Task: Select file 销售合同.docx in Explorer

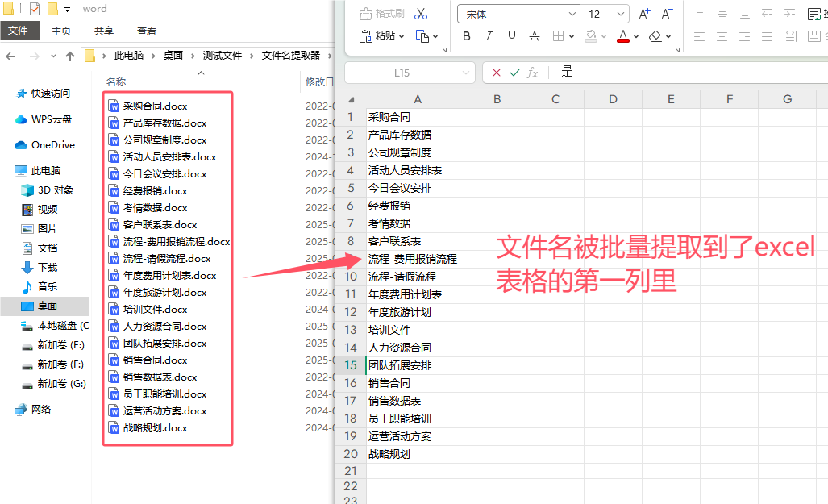Action: pyautogui.click(x=156, y=360)
